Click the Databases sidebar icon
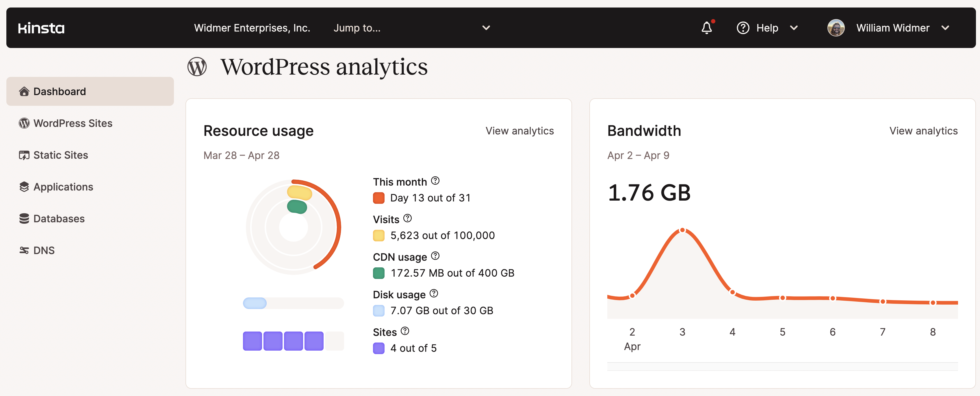This screenshot has height=396, width=980. [x=24, y=219]
